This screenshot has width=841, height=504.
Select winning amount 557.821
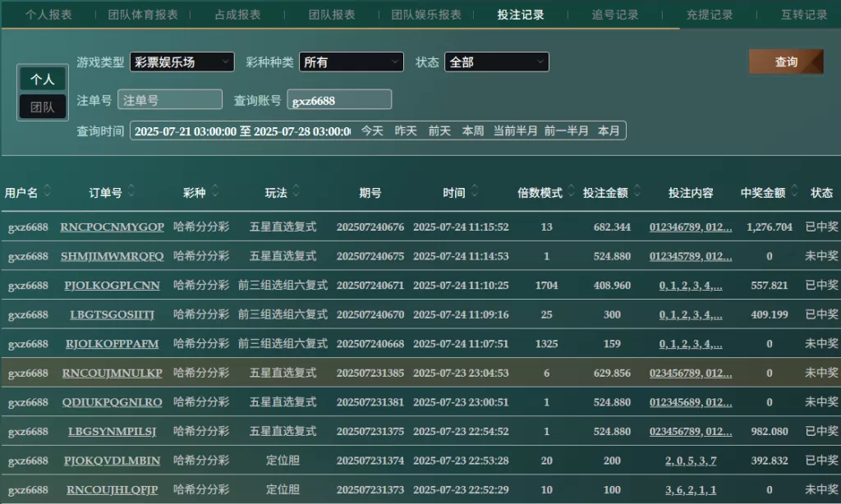pyautogui.click(x=769, y=286)
